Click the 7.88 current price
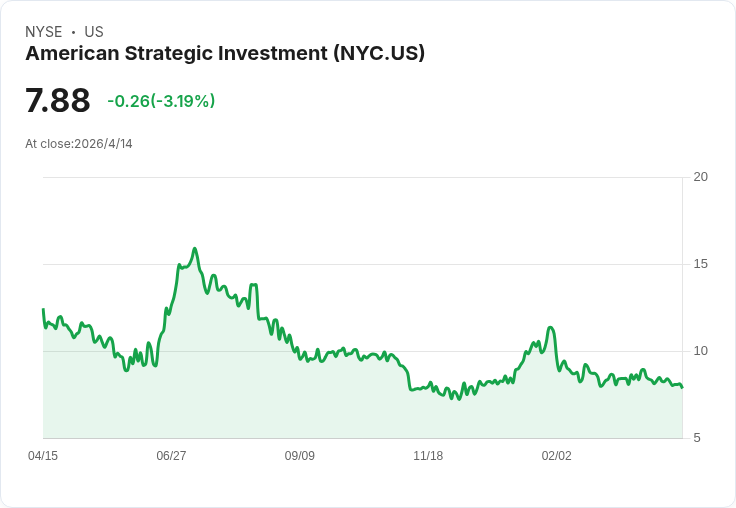Viewport: 736px width, 508px height. (x=57, y=100)
